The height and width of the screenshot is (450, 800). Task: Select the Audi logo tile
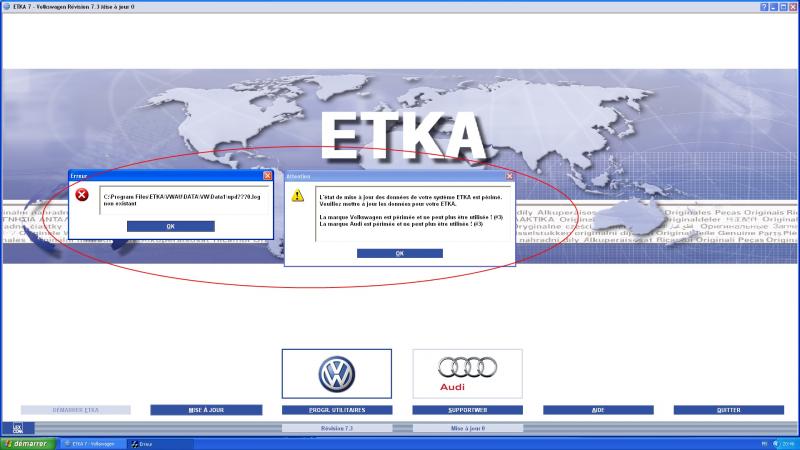(467, 373)
